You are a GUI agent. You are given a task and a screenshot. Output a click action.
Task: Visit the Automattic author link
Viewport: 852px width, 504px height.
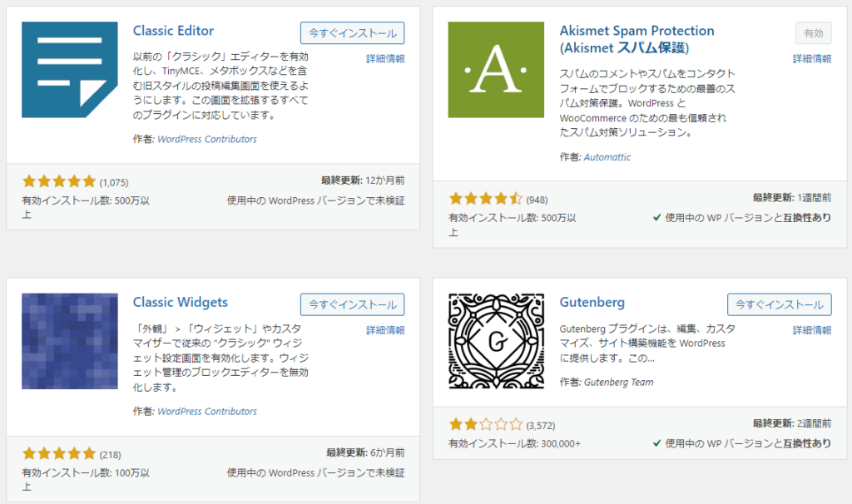[607, 157]
